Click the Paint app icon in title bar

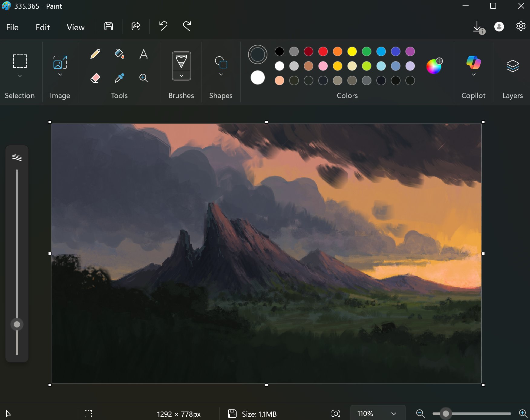click(6, 6)
